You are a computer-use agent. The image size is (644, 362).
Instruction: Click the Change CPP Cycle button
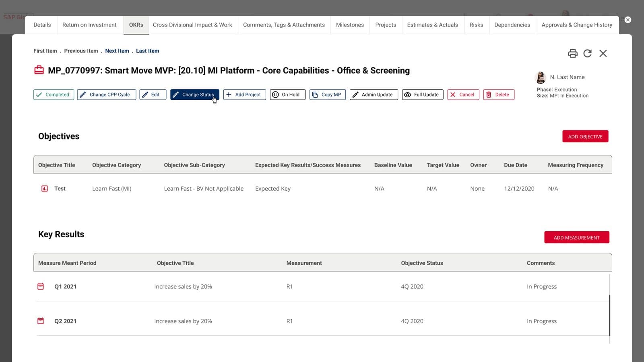(x=106, y=95)
